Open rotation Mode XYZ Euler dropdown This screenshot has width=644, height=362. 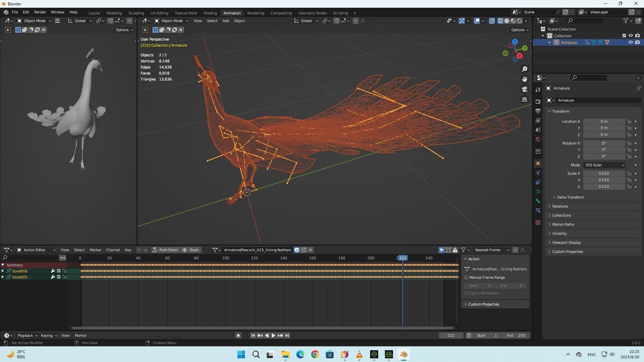pyautogui.click(x=604, y=165)
